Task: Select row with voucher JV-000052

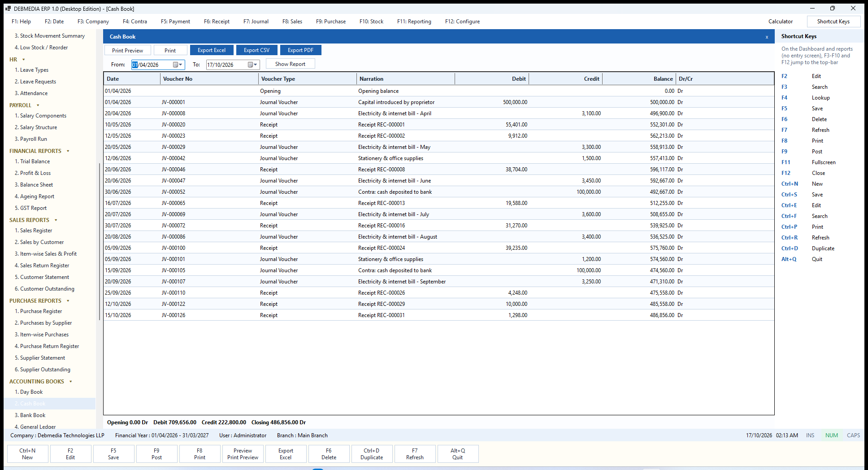Action: pyautogui.click(x=438, y=192)
